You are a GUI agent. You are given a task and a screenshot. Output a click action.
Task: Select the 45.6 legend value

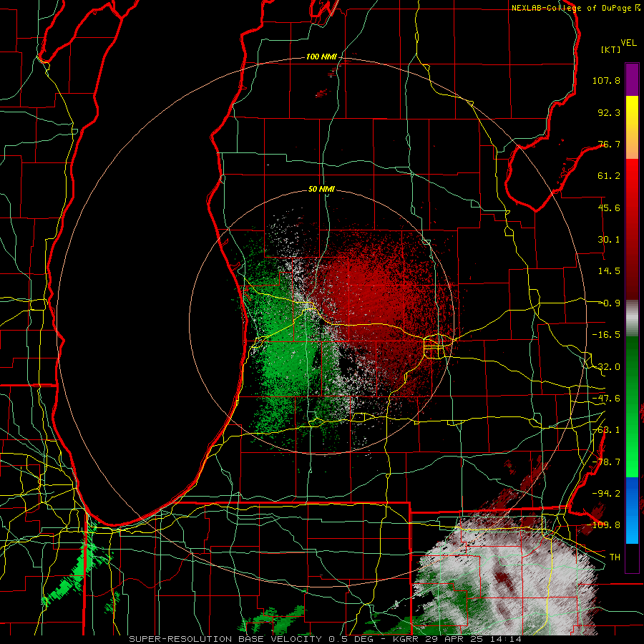[x=609, y=208]
